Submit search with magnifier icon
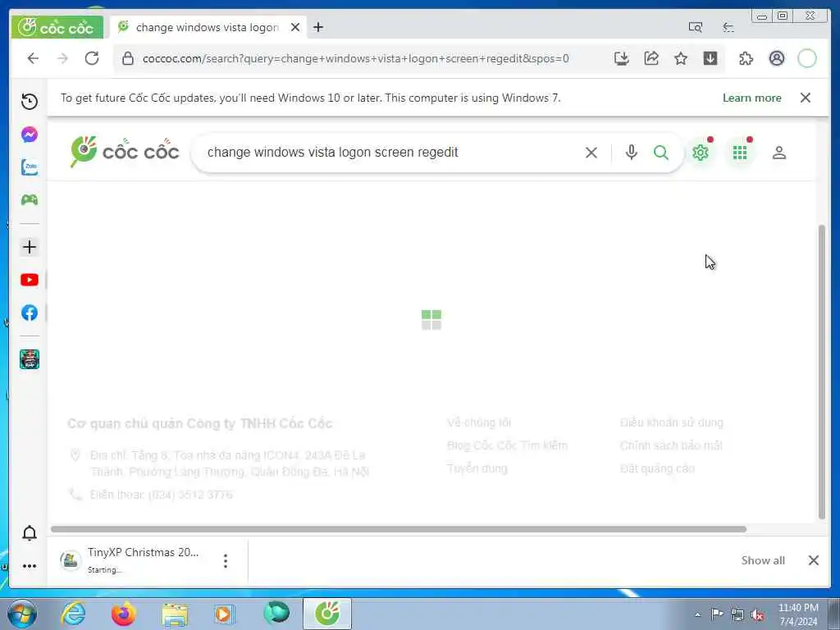The image size is (840, 630). (661, 153)
